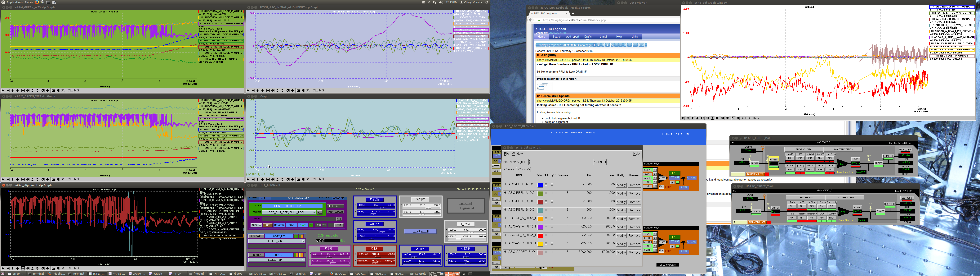The image size is (980, 276).
Task: Open EXEC dropdown in guardian panel
Action: [256, 225]
